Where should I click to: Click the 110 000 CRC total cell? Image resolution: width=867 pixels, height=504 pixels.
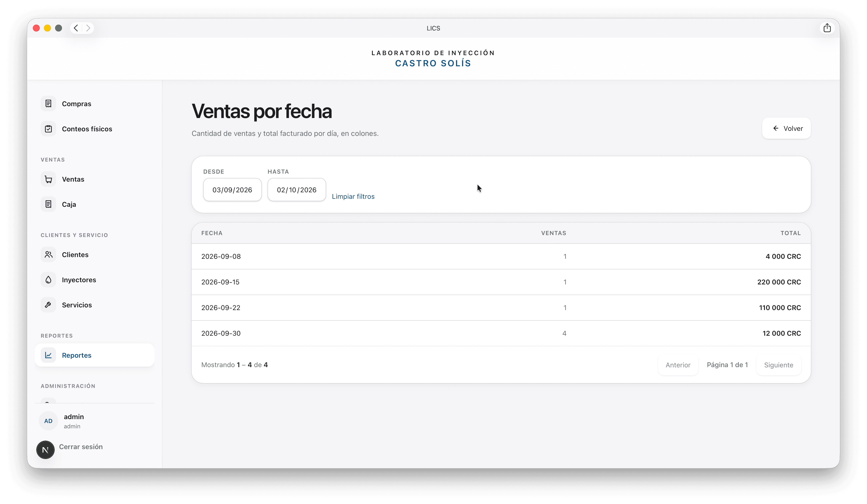[780, 308]
